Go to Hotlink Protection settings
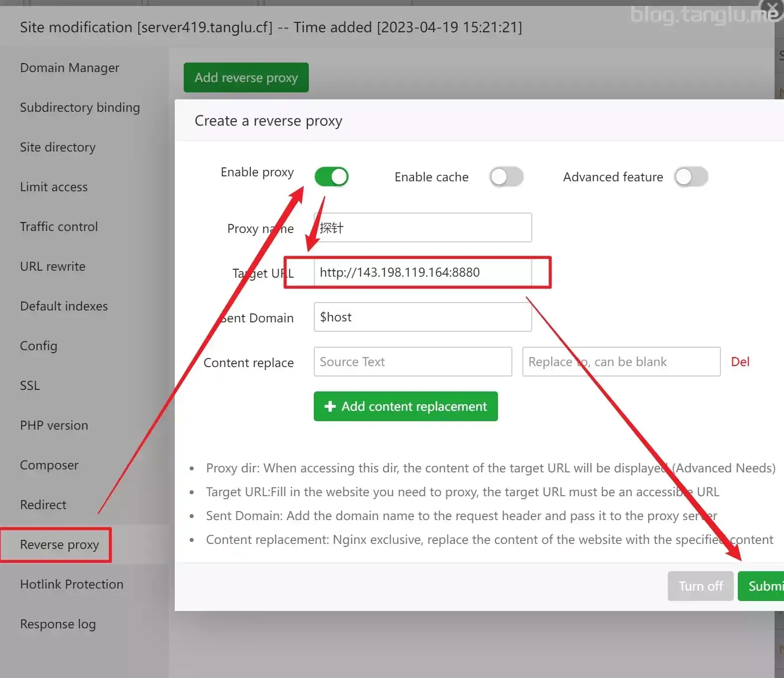Screen dimensions: 784x678 pyautogui.click(x=71, y=585)
